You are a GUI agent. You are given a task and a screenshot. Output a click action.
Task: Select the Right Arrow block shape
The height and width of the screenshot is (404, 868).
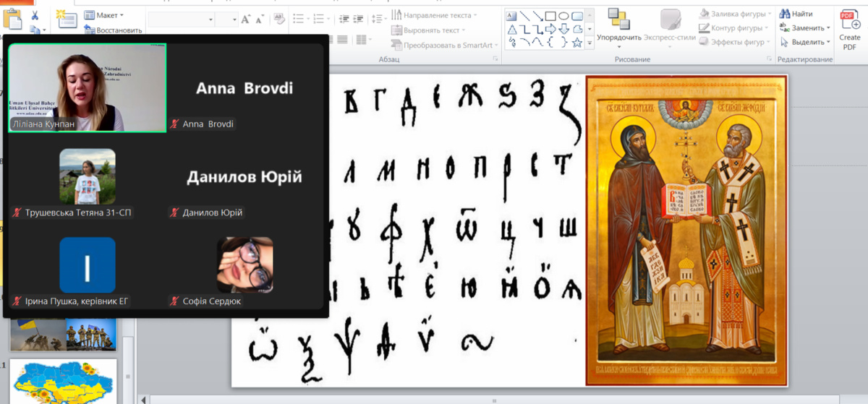pyautogui.click(x=550, y=29)
